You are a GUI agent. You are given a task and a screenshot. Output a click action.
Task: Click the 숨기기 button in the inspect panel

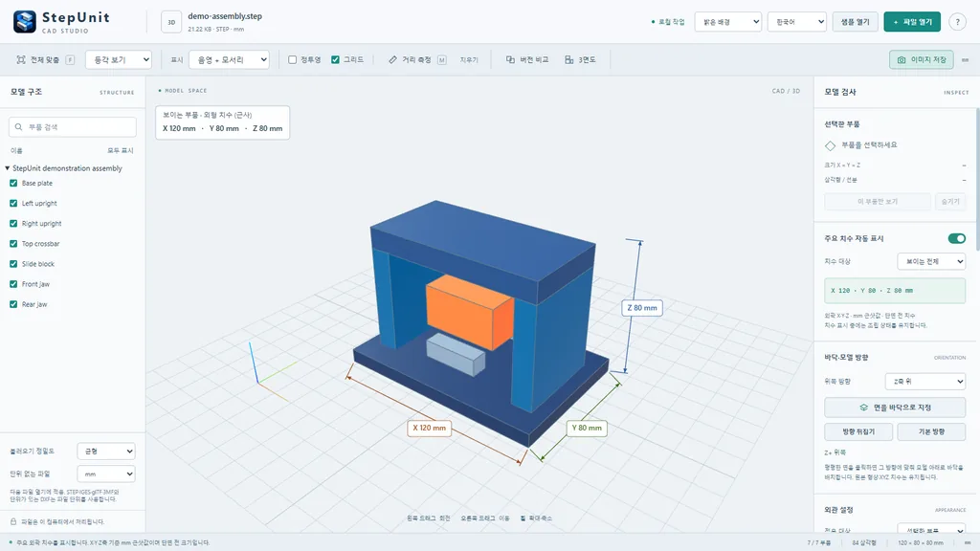click(950, 201)
